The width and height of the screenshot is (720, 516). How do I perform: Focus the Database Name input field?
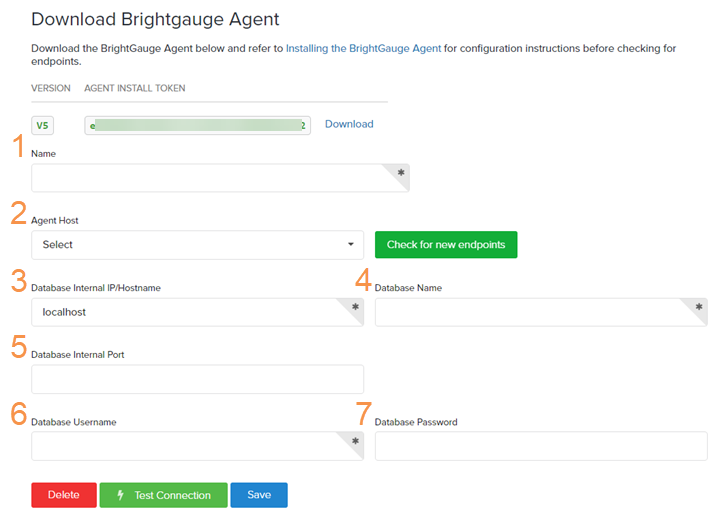click(541, 312)
